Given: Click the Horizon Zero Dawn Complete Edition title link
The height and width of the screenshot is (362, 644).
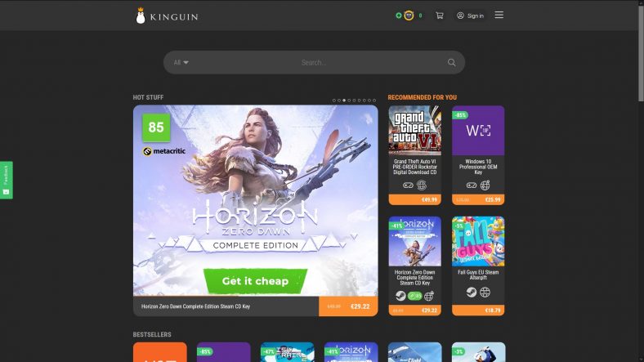Looking at the screenshot, I should tap(195, 306).
